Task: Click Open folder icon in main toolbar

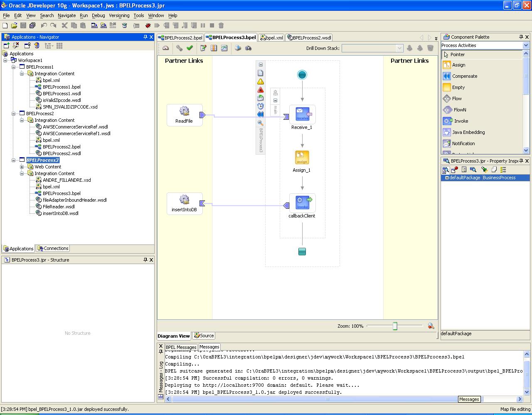Action: coord(14,25)
